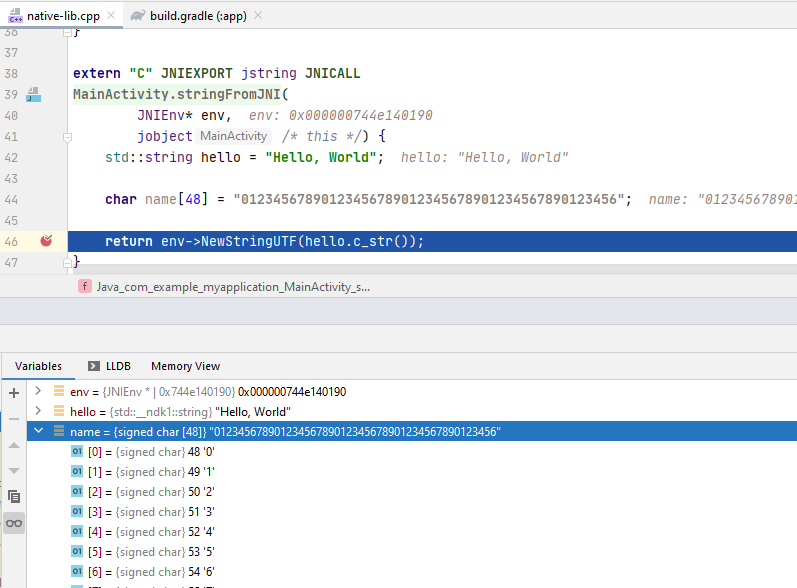Collapse the name array variable
The width and height of the screenshot is (797, 588).
pos(39,432)
